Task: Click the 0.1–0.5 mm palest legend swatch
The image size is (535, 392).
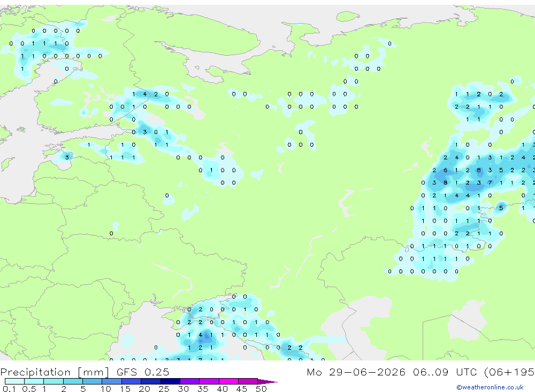Action: (x=14, y=381)
